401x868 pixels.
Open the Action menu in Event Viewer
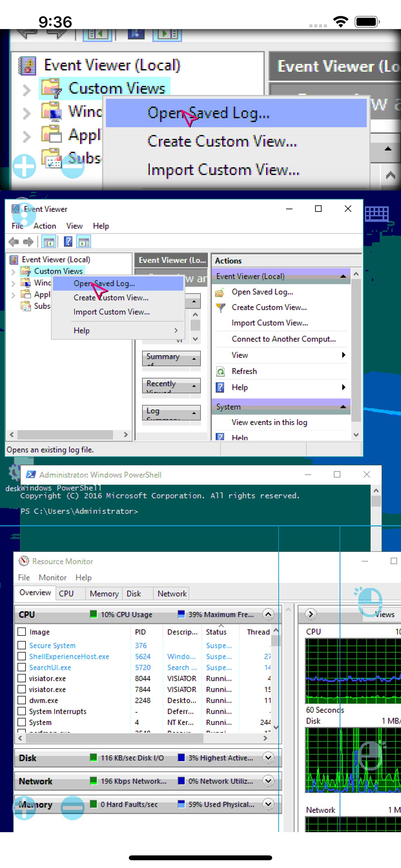(x=45, y=226)
